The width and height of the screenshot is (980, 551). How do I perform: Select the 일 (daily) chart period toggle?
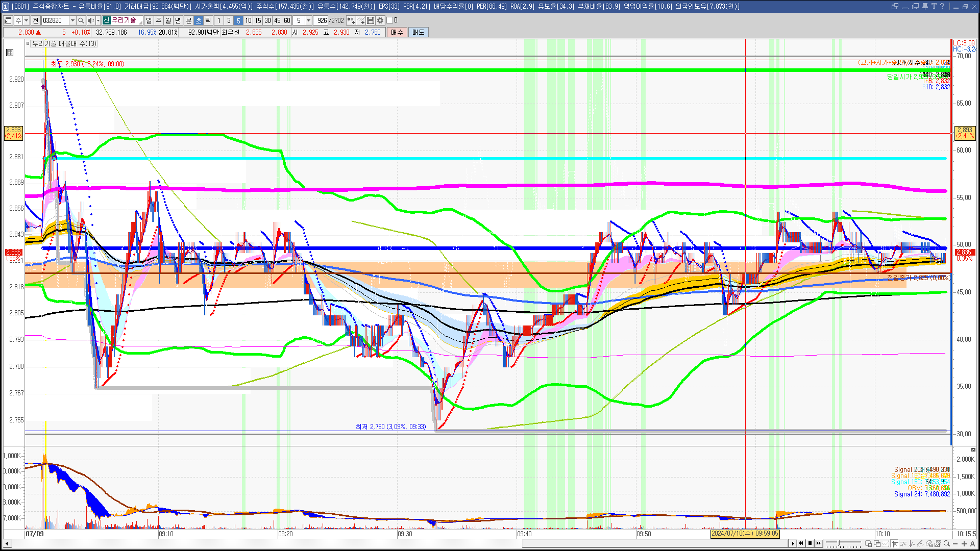(x=149, y=20)
